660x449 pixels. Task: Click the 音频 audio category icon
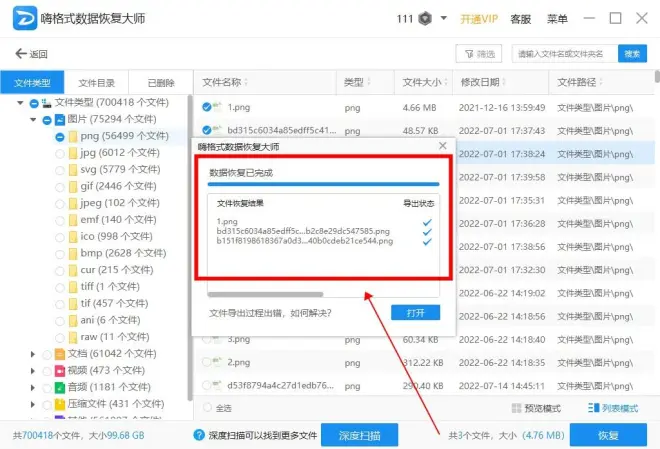[60, 388]
